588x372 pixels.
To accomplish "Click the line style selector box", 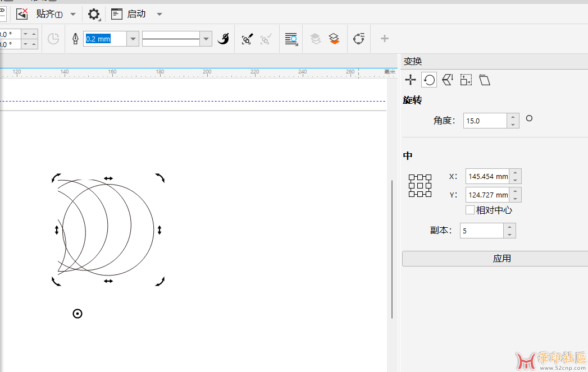I will pos(171,39).
